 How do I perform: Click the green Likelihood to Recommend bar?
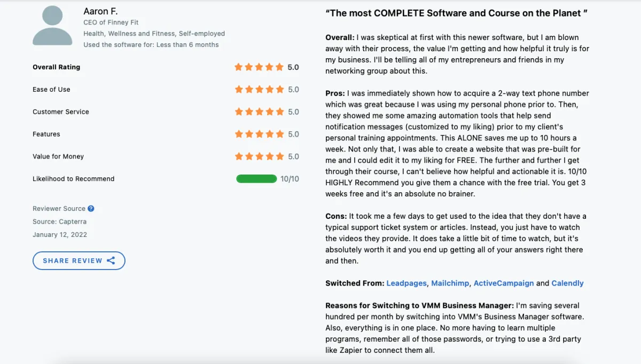[x=256, y=179]
